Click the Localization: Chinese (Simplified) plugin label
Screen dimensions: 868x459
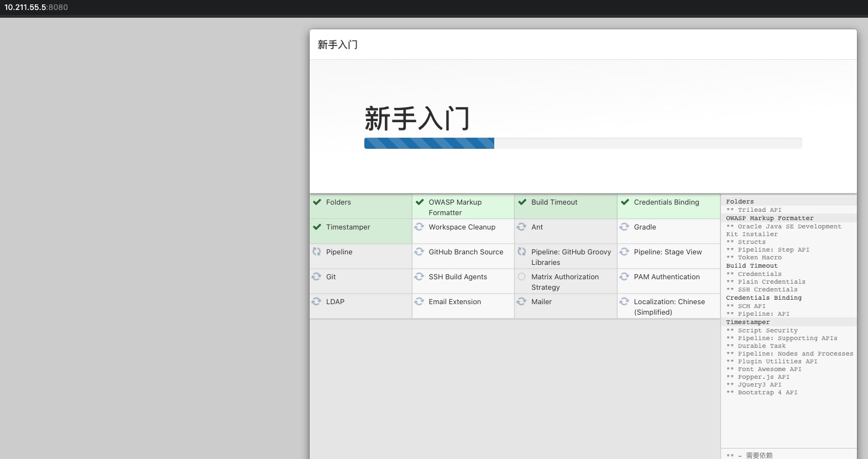pyautogui.click(x=669, y=307)
